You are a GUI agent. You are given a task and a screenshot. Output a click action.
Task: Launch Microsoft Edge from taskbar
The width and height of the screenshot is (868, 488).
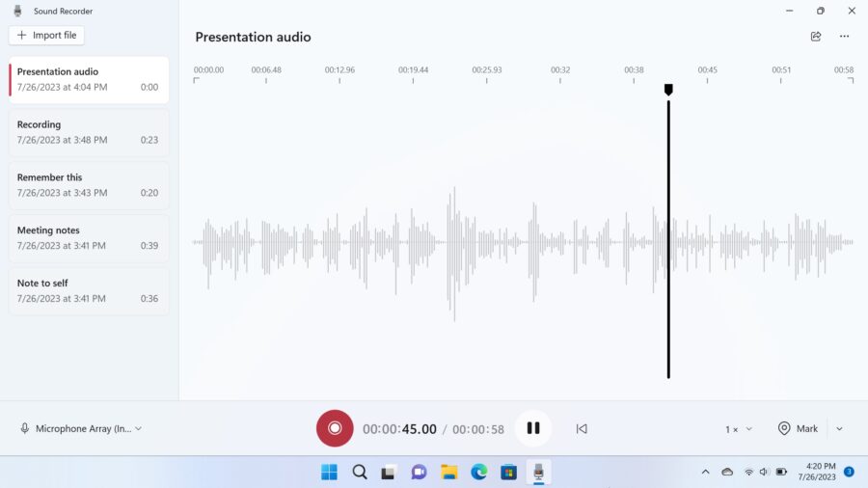pos(478,472)
